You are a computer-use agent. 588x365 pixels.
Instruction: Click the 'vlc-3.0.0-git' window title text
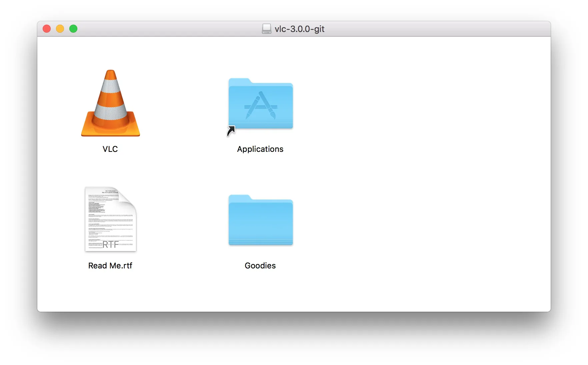[x=299, y=29]
